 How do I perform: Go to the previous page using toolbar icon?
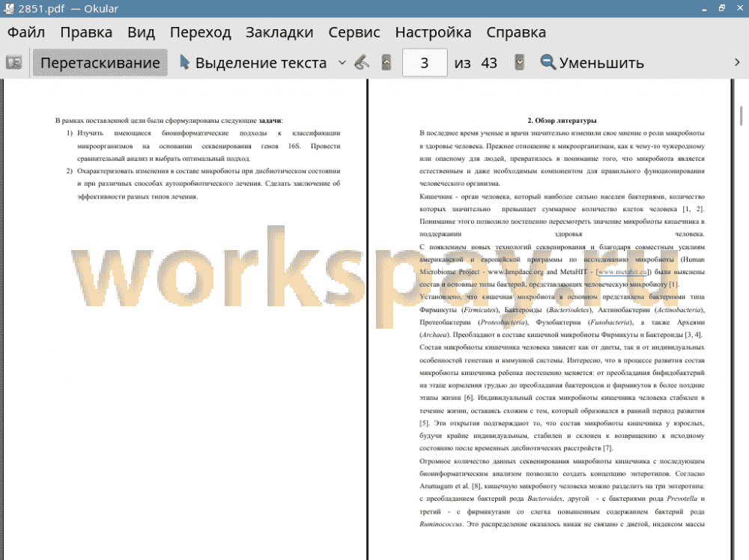click(x=386, y=63)
